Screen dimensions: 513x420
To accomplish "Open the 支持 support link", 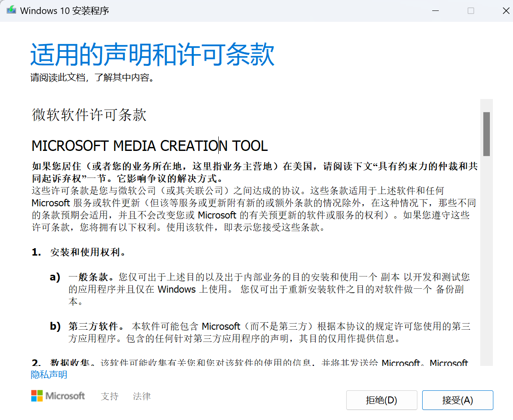I will (110, 396).
